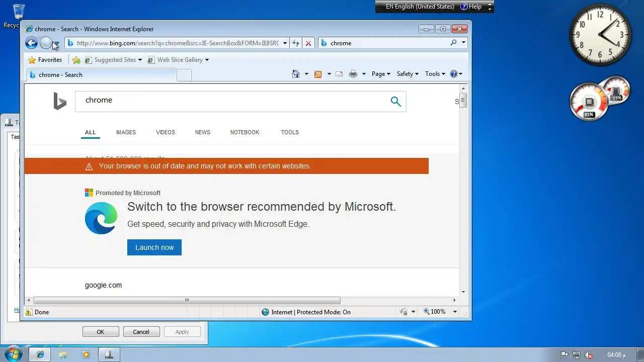The height and width of the screenshot is (362, 644).
Task: Expand the feeds dropdown arrow
Action: [329, 74]
